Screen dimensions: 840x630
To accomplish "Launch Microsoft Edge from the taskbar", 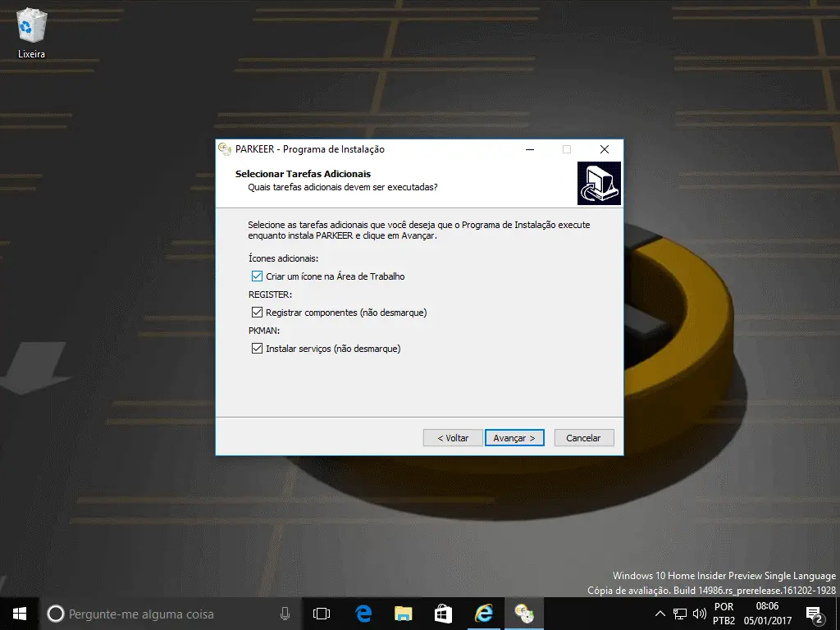I will point(363,614).
